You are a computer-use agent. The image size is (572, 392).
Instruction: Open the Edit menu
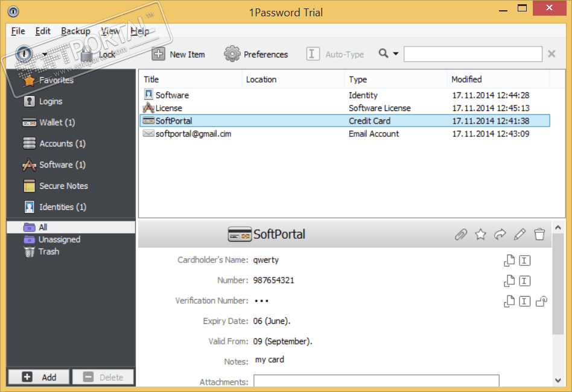43,31
